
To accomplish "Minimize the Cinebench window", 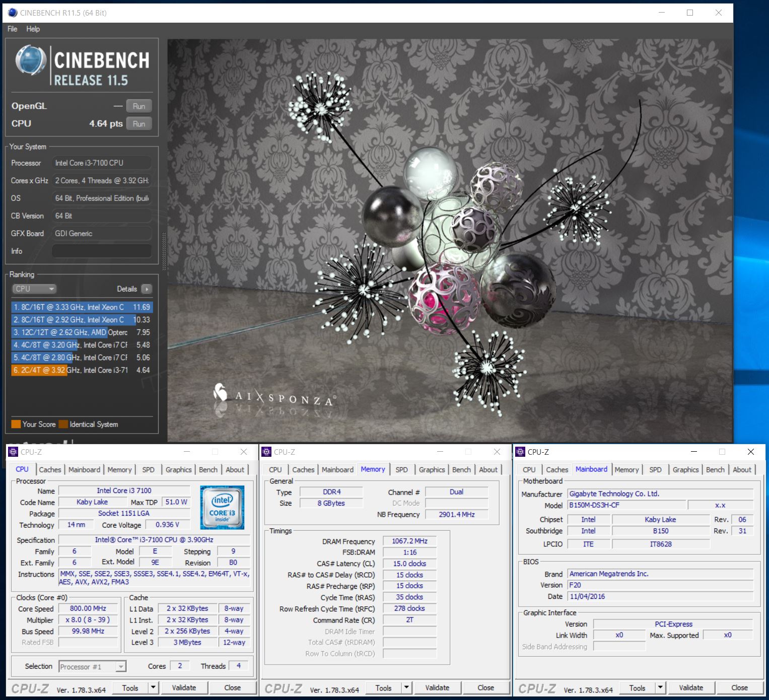I will tap(662, 13).
